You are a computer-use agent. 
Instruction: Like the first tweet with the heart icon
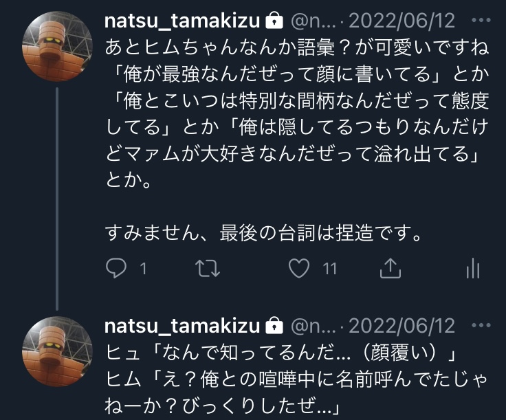[298, 269]
